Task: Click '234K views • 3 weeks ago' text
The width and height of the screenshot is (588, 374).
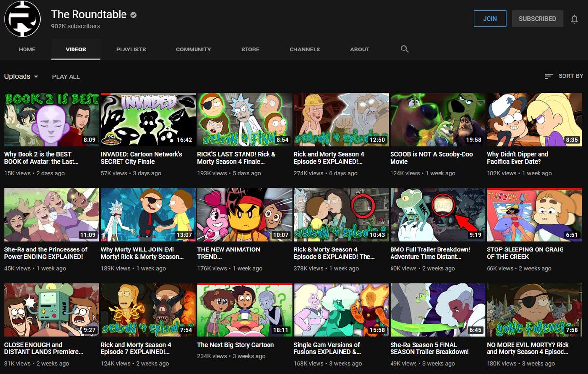Action: point(231,356)
